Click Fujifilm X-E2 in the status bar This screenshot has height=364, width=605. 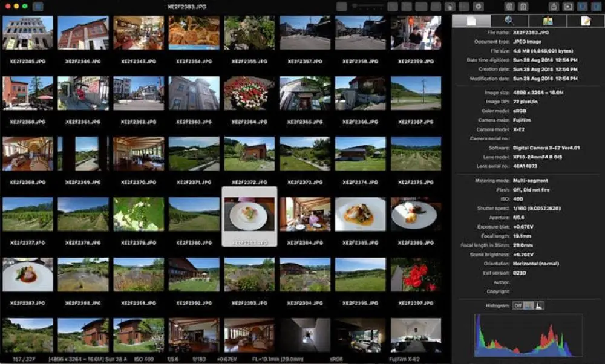[x=404, y=359]
